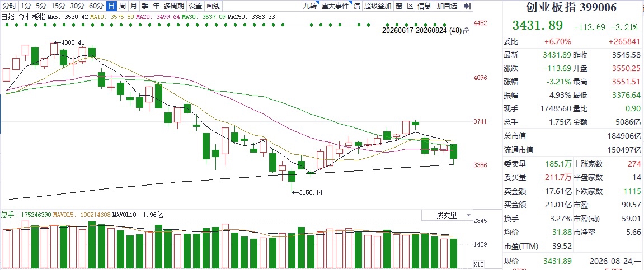Viewport: 644px width, 270px height.
Task: Click the 区 interval statistics icon
Action: [410, 6]
